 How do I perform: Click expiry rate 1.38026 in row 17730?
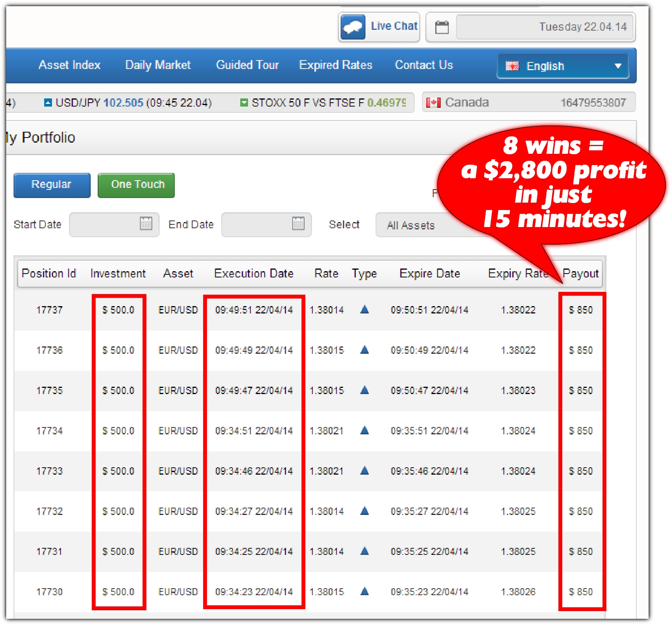tap(518, 592)
